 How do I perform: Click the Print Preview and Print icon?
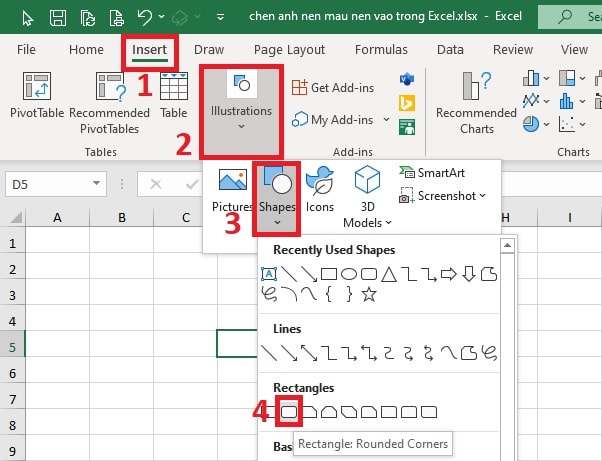[x=117, y=18]
